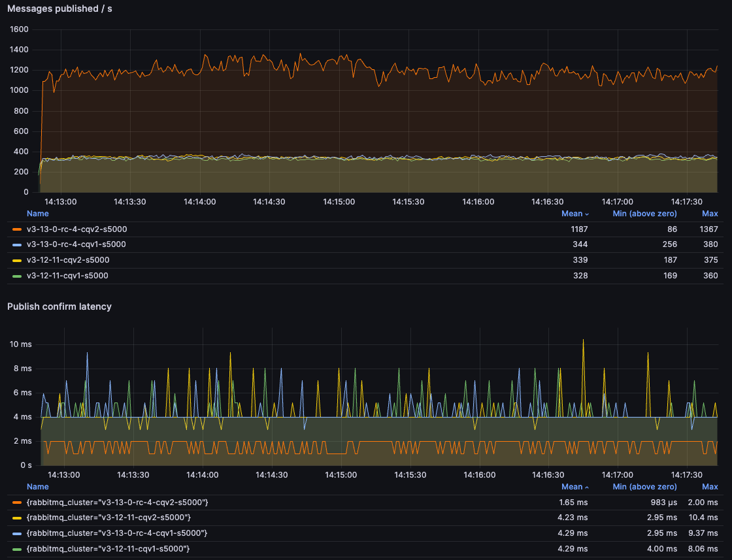This screenshot has height=560, width=732.
Task: Sort latency legend by Min (above zero)
Action: click(644, 487)
